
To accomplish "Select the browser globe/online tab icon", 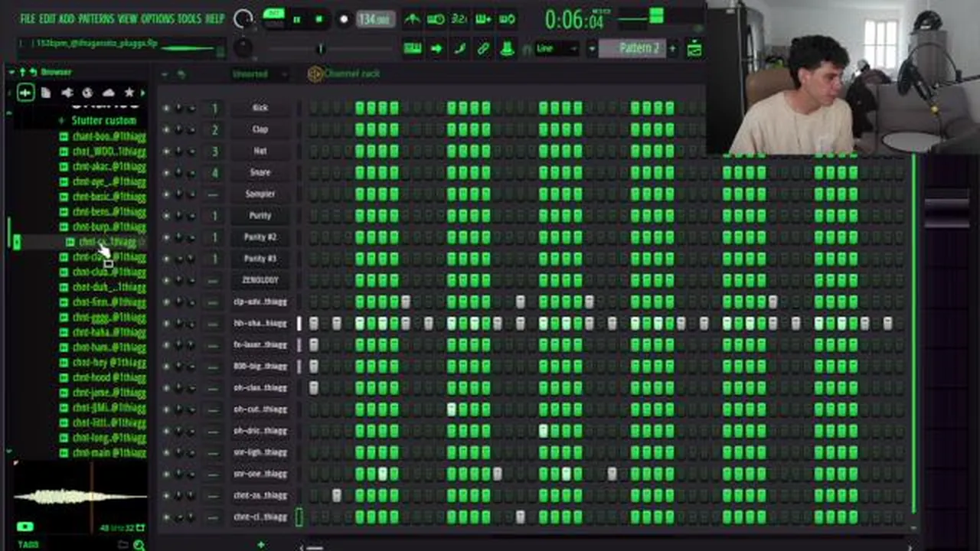I will pyautogui.click(x=87, y=93).
